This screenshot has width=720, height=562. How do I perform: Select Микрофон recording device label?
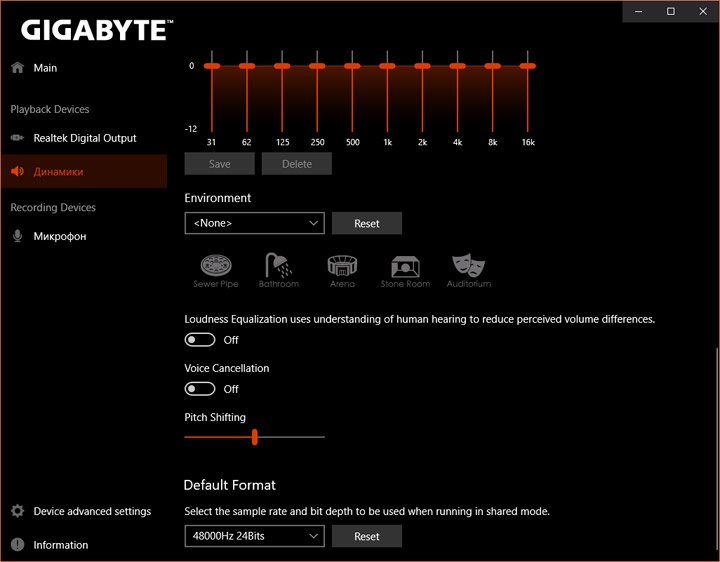[x=60, y=236]
